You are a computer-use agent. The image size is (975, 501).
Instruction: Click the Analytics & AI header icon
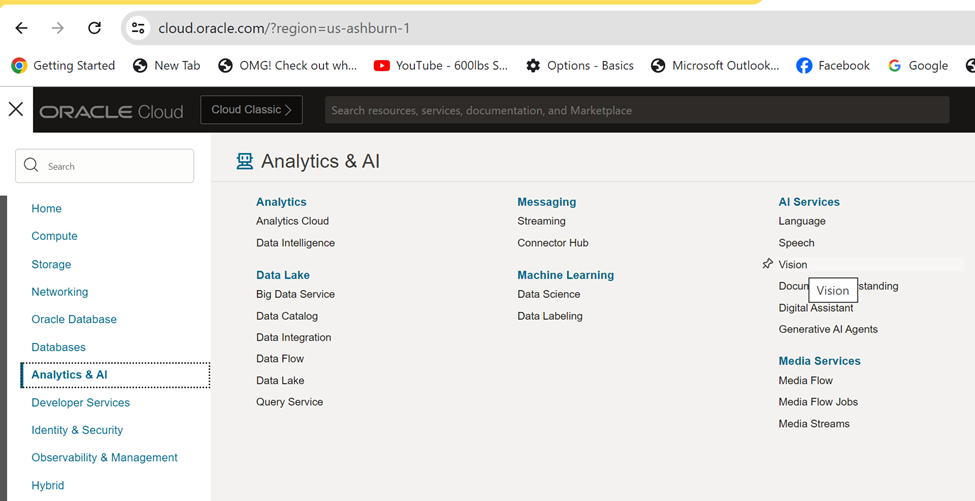[245, 162]
